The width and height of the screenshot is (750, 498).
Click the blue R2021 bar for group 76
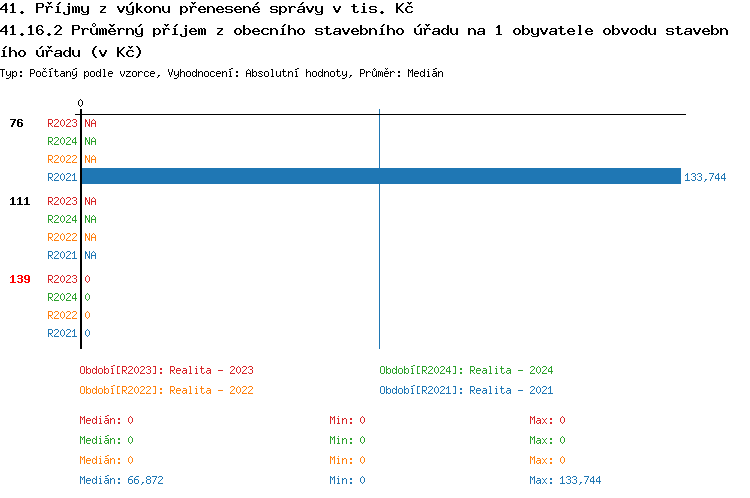pos(380,177)
